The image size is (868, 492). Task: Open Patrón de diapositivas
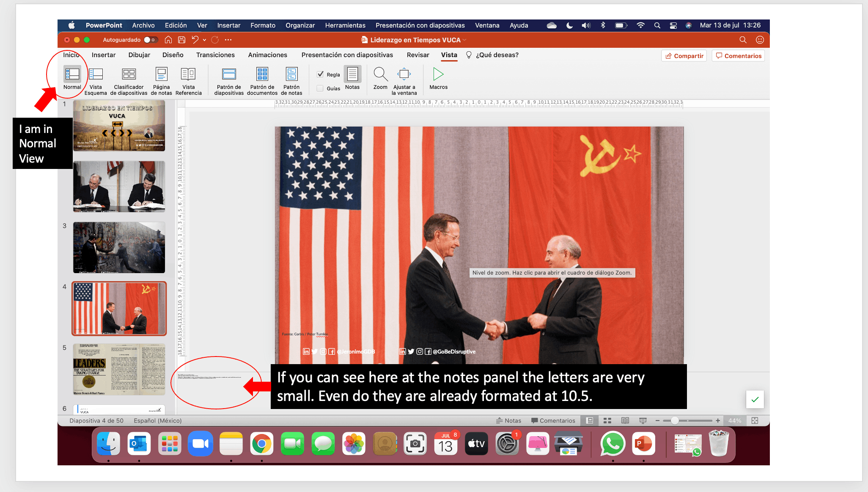[x=229, y=80]
